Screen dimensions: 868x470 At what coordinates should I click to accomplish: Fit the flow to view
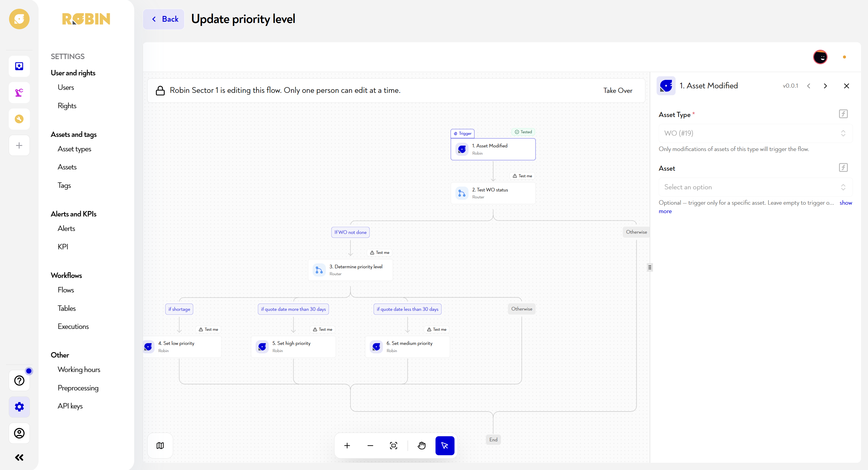(x=394, y=446)
